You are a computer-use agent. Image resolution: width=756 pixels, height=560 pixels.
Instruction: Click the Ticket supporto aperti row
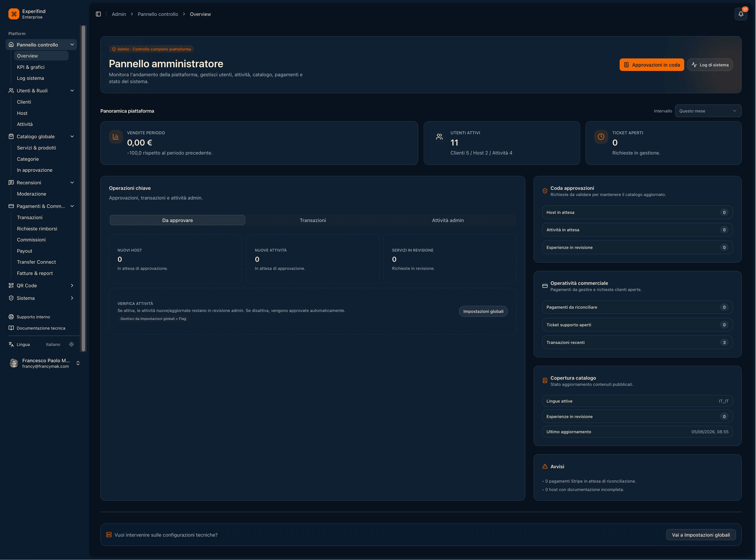tap(637, 324)
